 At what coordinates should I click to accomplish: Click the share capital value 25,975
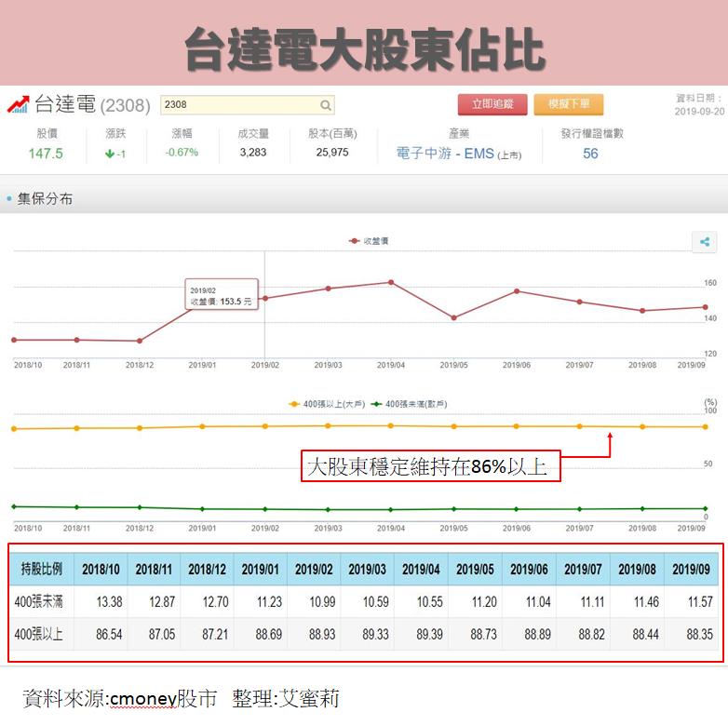tap(332, 153)
